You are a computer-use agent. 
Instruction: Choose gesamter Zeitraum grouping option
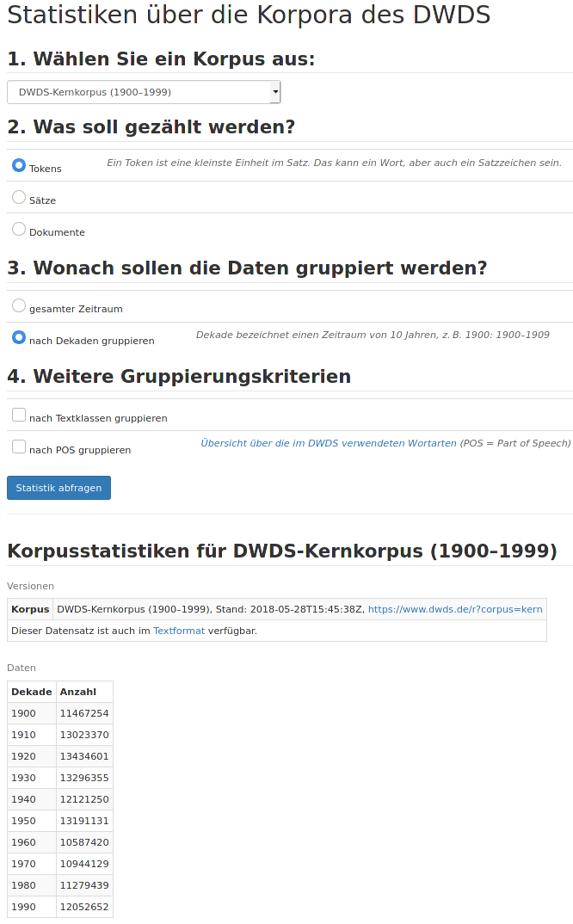(19, 305)
